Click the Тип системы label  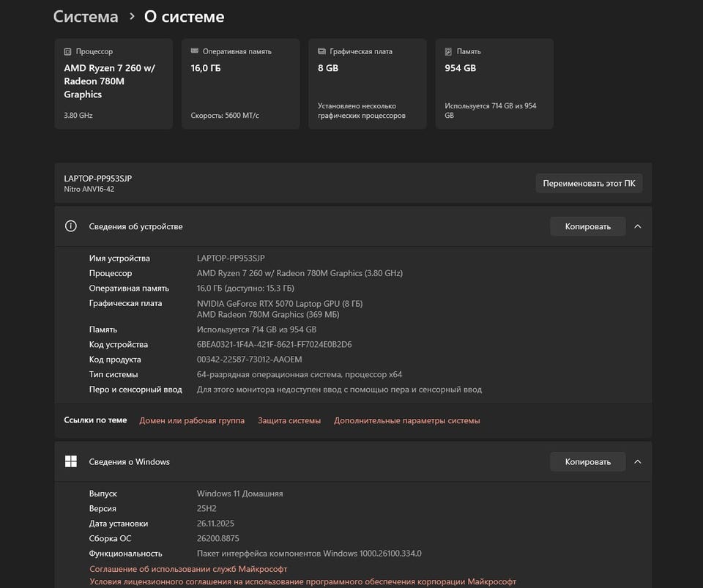114,374
